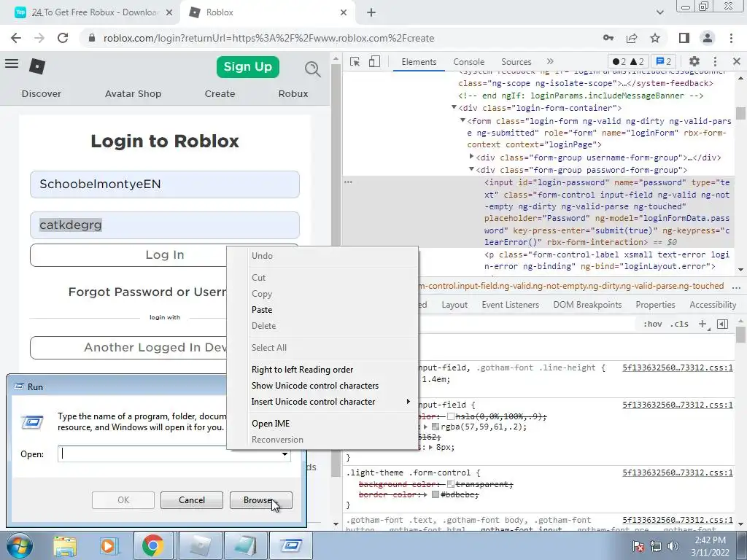
Task: Open the Run dialog Open combo dropdown arrow
Action: tap(285, 454)
